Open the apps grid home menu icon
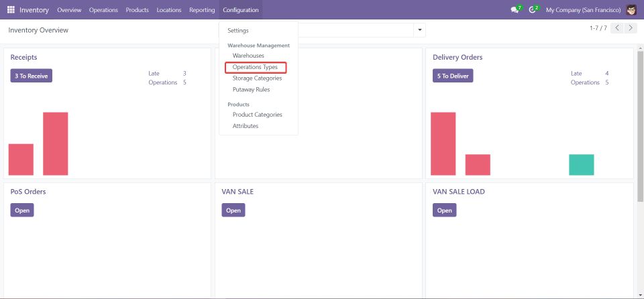 11,10
